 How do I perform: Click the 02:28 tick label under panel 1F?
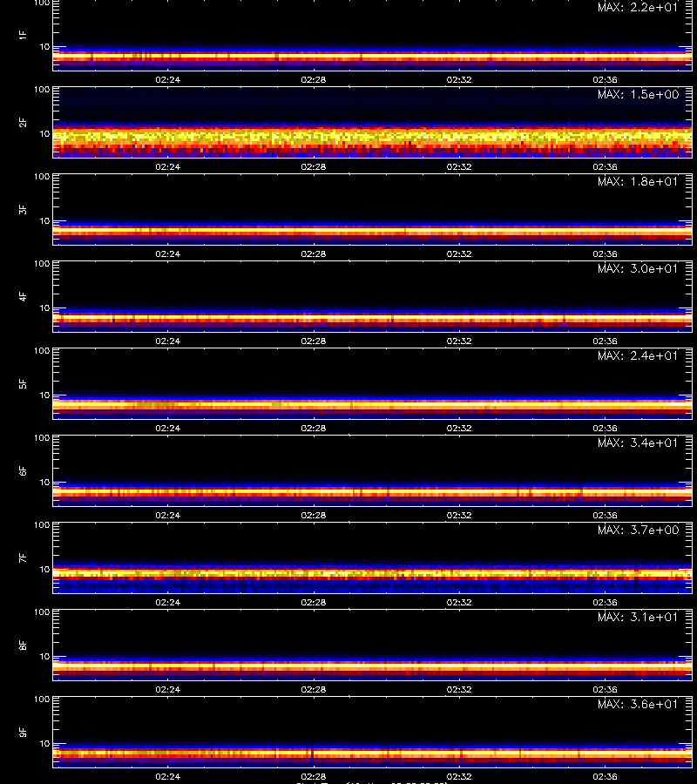pyautogui.click(x=314, y=79)
